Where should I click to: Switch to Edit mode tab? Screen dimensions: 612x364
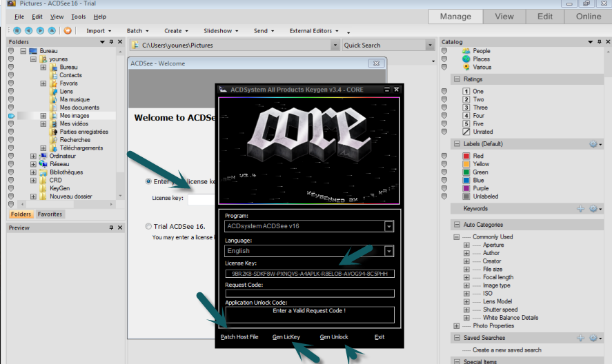(x=545, y=17)
